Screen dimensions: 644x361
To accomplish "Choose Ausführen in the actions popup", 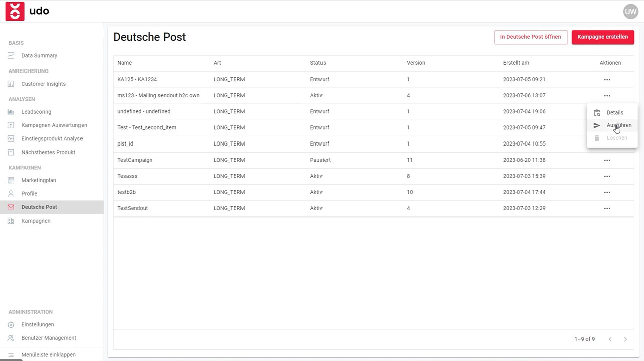I will pos(612,125).
